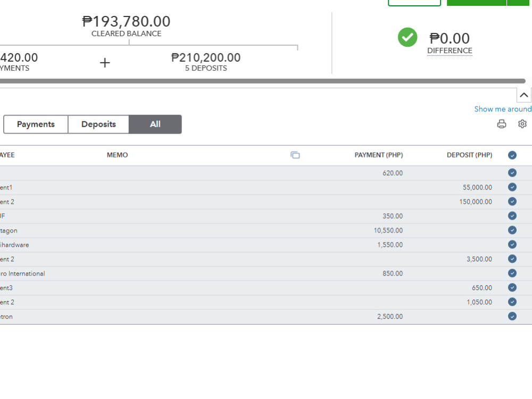This screenshot has height=399, width=532.
Task: Switch to the Payments filter tab
Action: pos(36,124)
